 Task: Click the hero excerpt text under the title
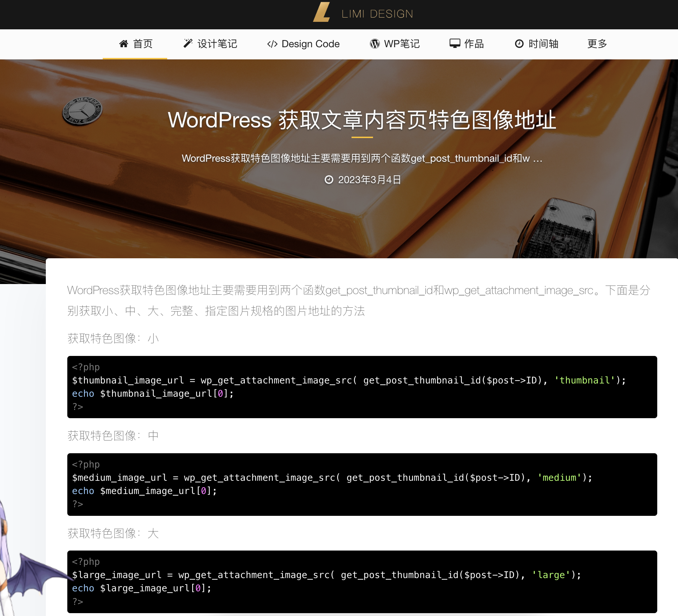click(x=362, y=158)
